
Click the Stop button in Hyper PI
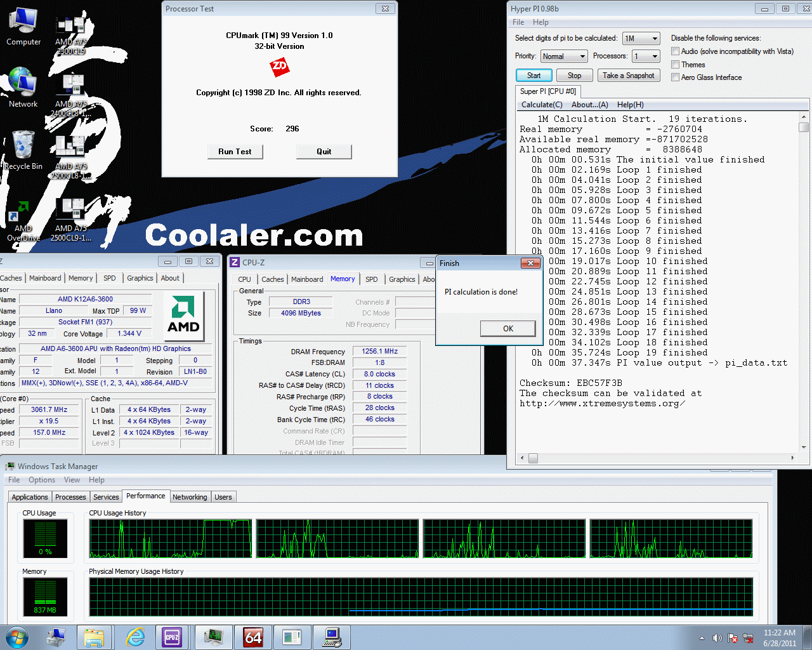point(574,76)
